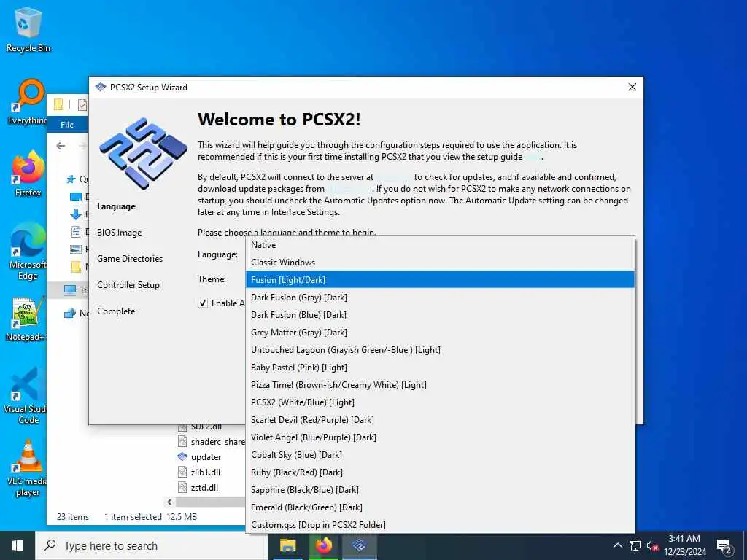Click network icon in system tray

point(635,545)
